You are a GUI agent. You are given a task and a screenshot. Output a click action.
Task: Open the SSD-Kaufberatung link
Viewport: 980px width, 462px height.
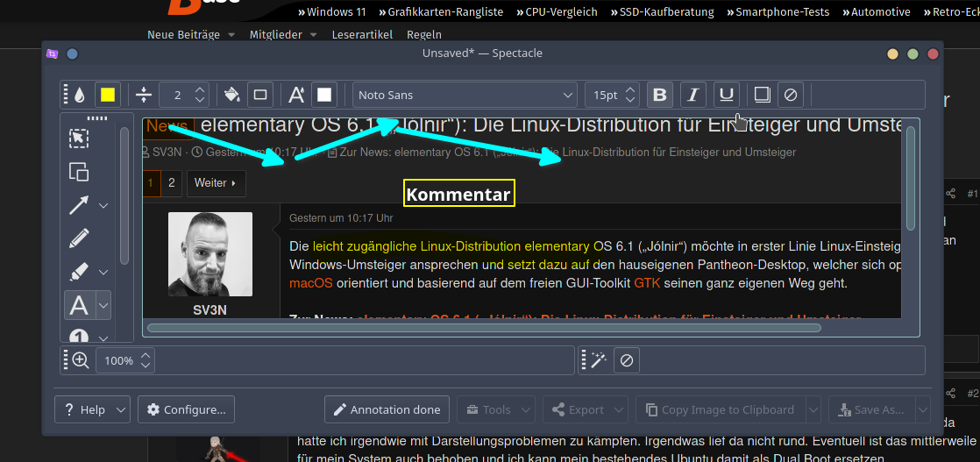click(663, 12)
